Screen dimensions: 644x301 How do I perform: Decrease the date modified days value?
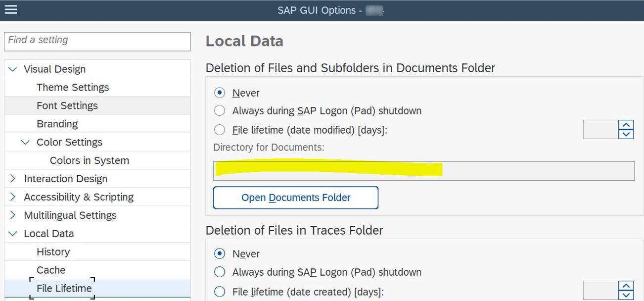(x=626, y=135)
